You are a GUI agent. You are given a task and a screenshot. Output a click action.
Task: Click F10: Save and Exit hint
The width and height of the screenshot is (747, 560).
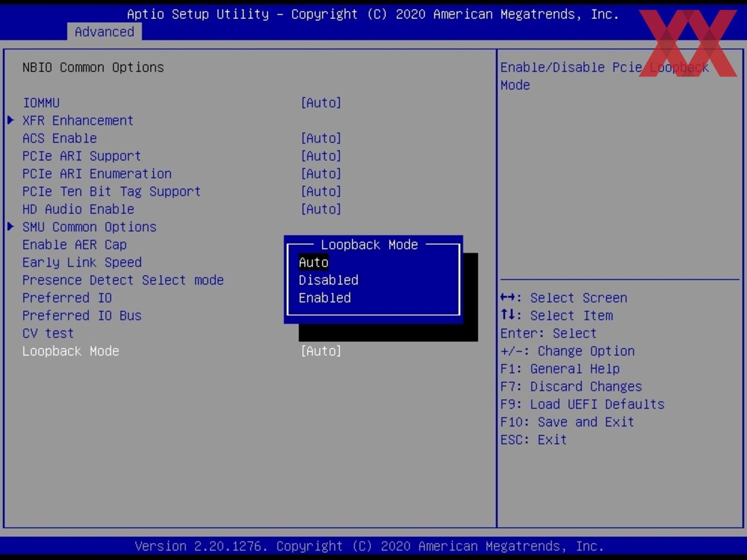pyautogui.click(x=567, y=422)
